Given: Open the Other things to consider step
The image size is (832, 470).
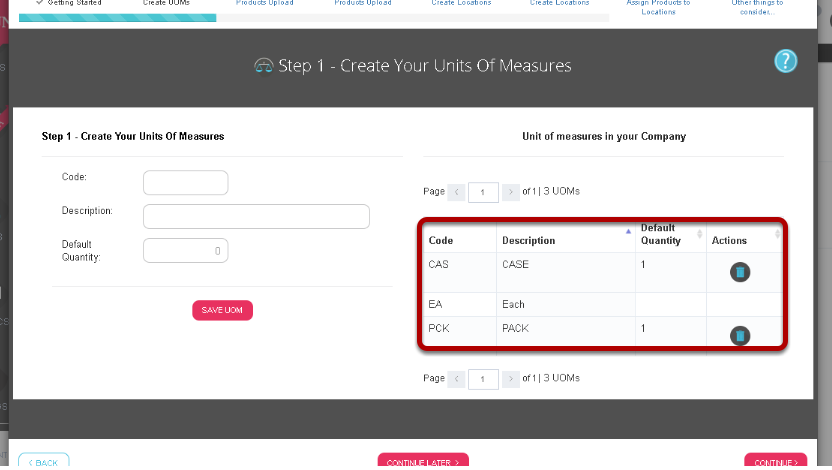Looking at the screenshot, I should (757, 7).
